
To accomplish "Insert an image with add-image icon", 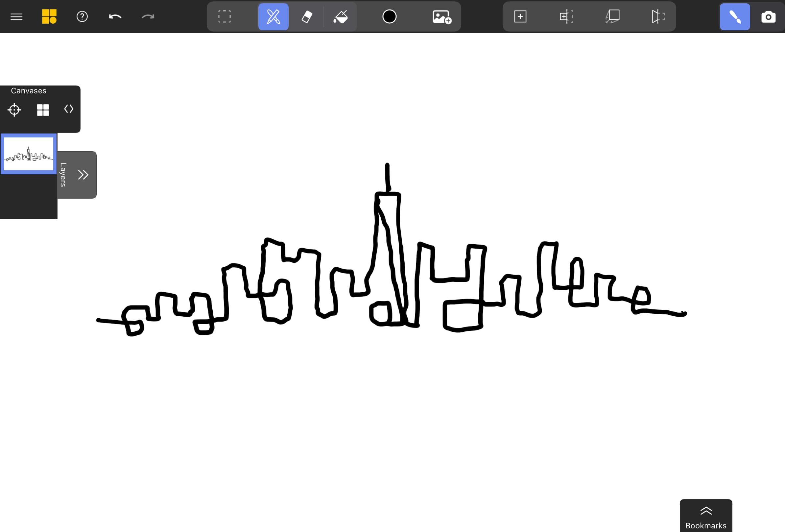I will pos(441,16).
